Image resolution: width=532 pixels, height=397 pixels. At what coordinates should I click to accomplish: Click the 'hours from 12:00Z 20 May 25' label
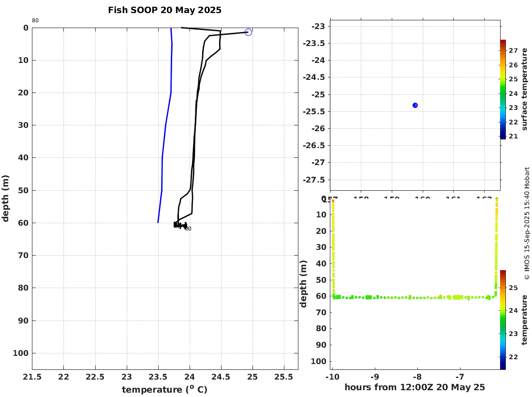414,387
